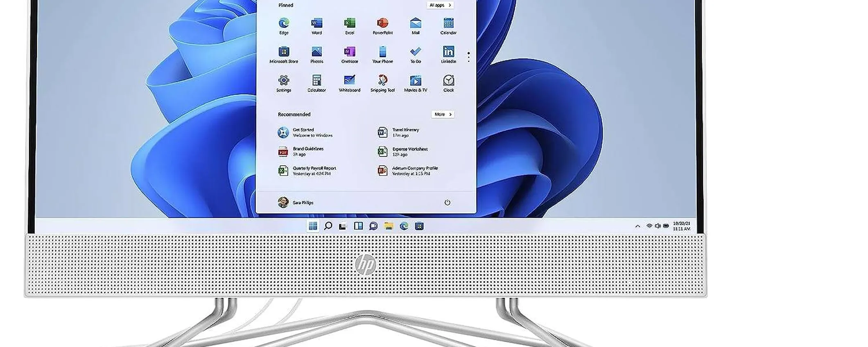Viewport: 868px width, 347px height.
Task: Open the date and time clock
Action: point(682,226)
